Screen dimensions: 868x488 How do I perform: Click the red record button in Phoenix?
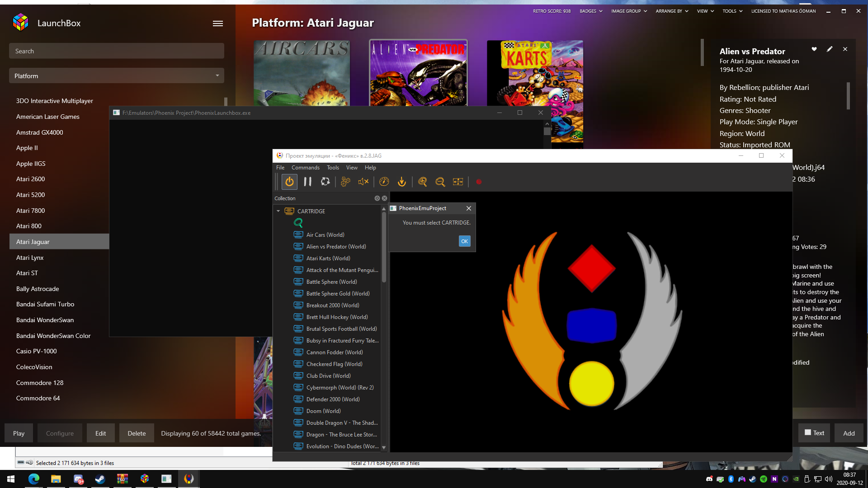coord(479,182)
